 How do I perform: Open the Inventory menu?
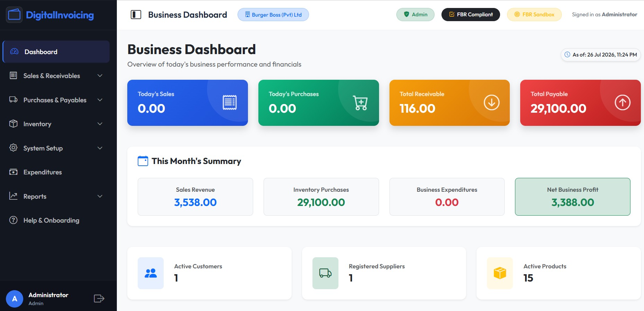(x=56, y=124)
